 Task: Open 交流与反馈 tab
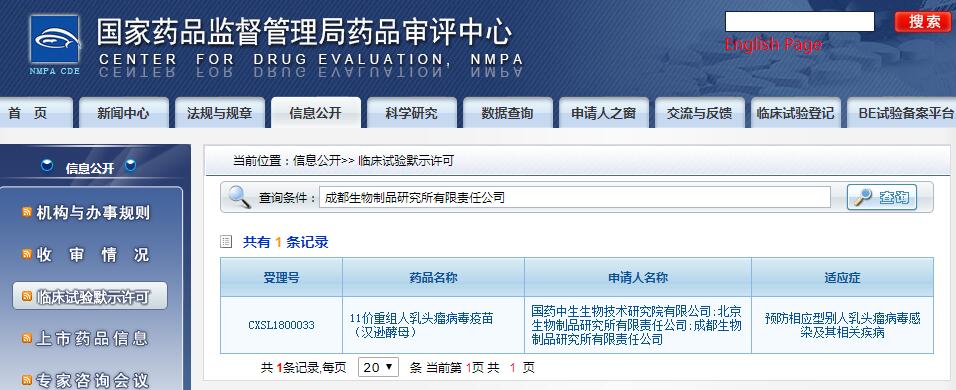point(699,113)
